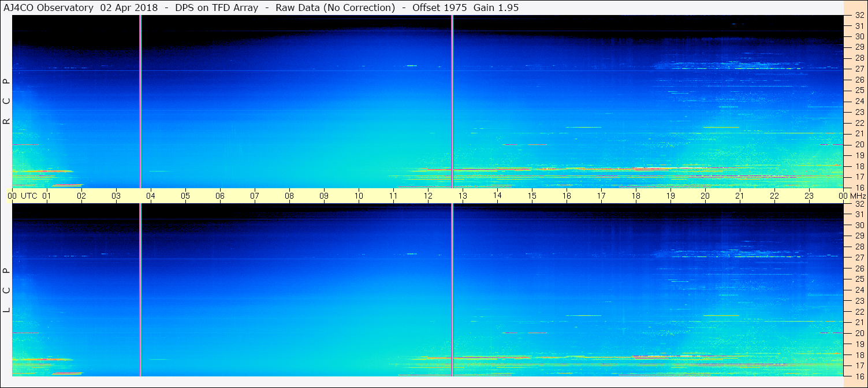Click the LCP panel polarization label

[6, 290]
